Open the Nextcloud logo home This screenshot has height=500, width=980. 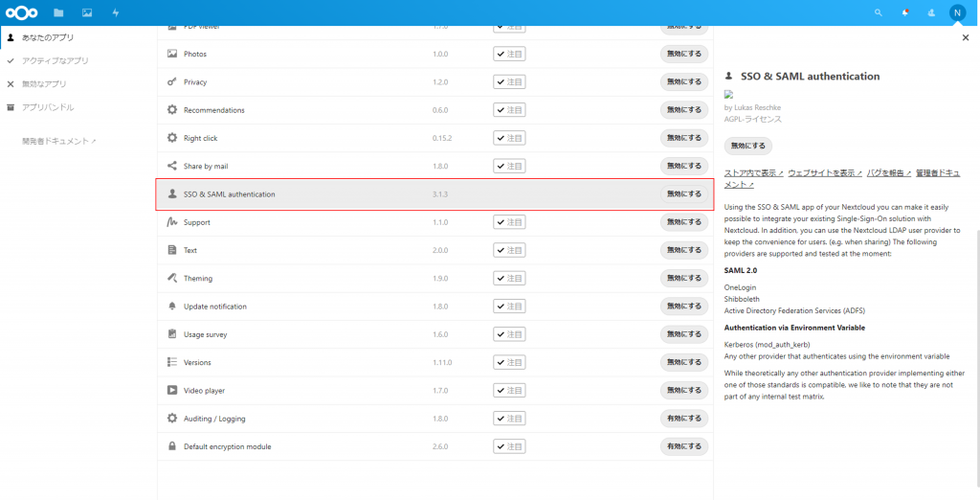pos(22,12)
